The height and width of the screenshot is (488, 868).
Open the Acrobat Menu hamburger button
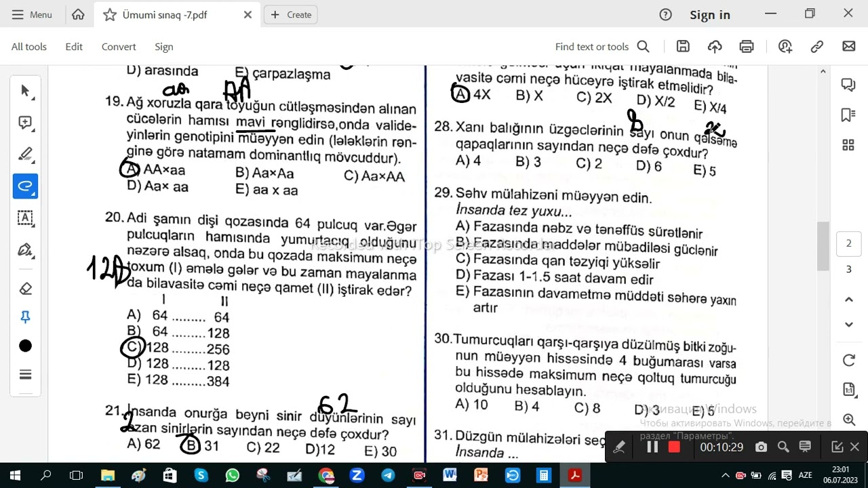pos(31,14)
